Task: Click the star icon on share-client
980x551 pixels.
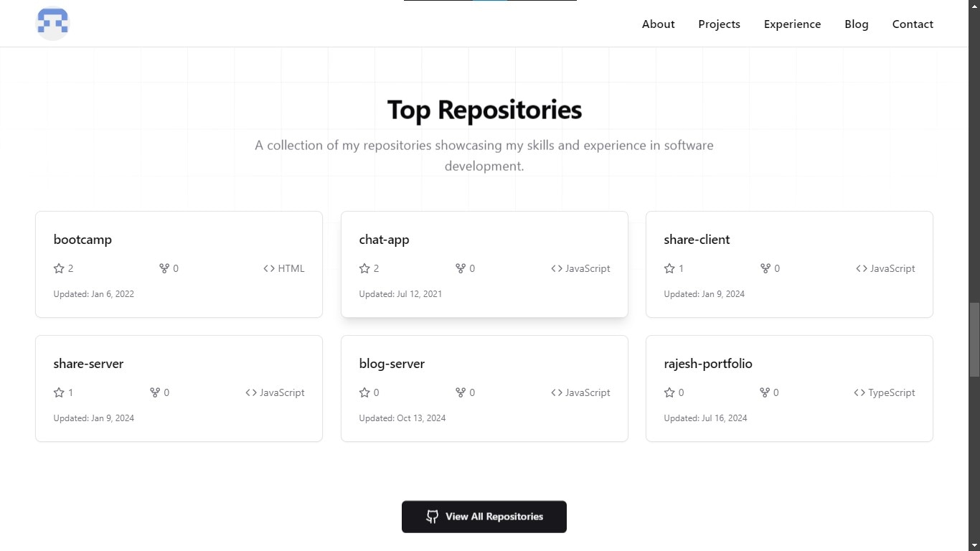Action: click(x=669, y=268)
